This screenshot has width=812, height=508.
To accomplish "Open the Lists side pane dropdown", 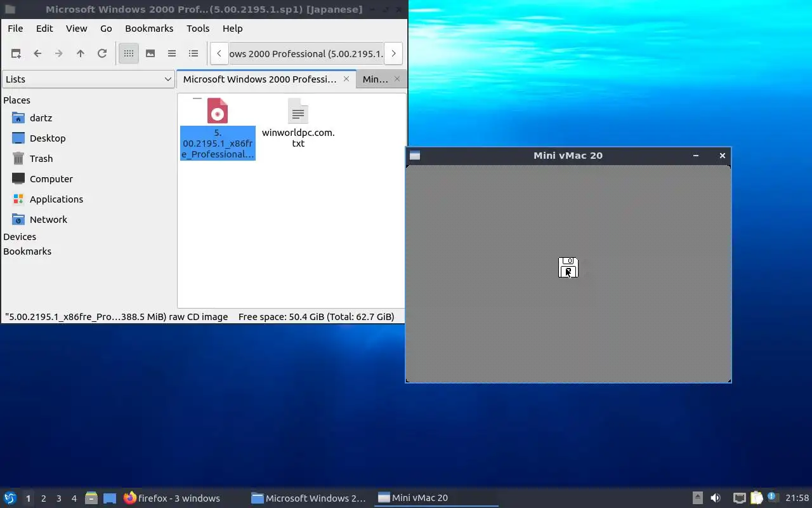I will click(88, 79).
